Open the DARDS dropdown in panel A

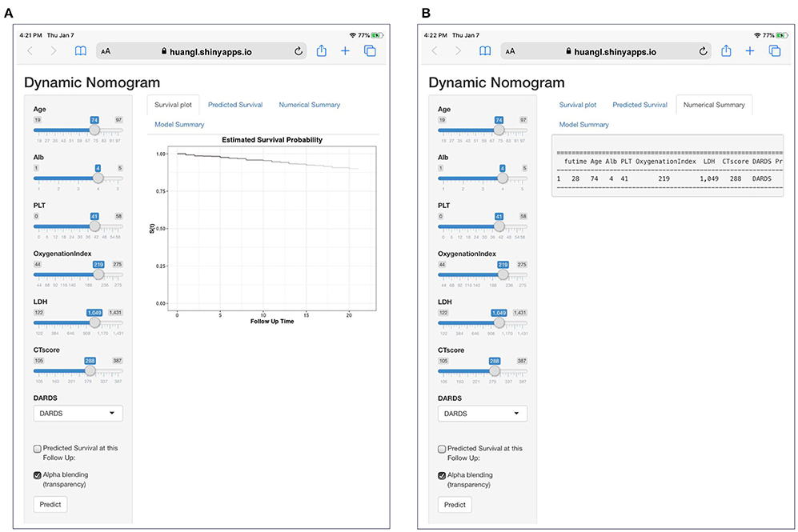pyautogui.click(x=78, y=413)
